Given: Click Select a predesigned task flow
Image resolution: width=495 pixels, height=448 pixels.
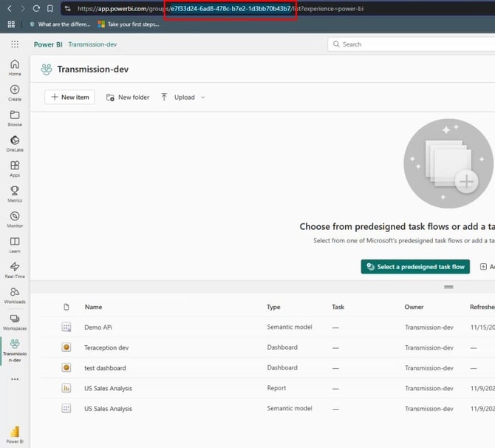Looking at the screenshot, I should pyautogui.click(x=415, y=267).
